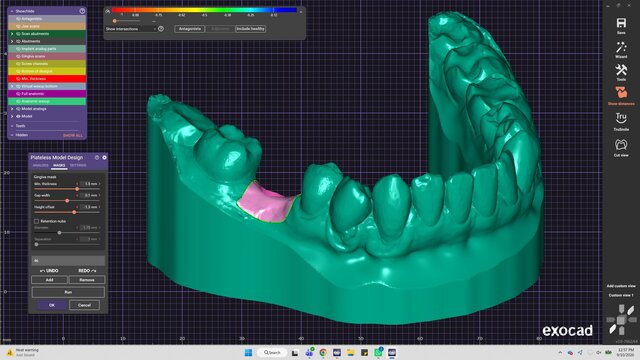This screenshot has height=360, width=640.
Task: Open WhatsApp from the taskbar
Action: pyautogui.click(x=378, y=352)
